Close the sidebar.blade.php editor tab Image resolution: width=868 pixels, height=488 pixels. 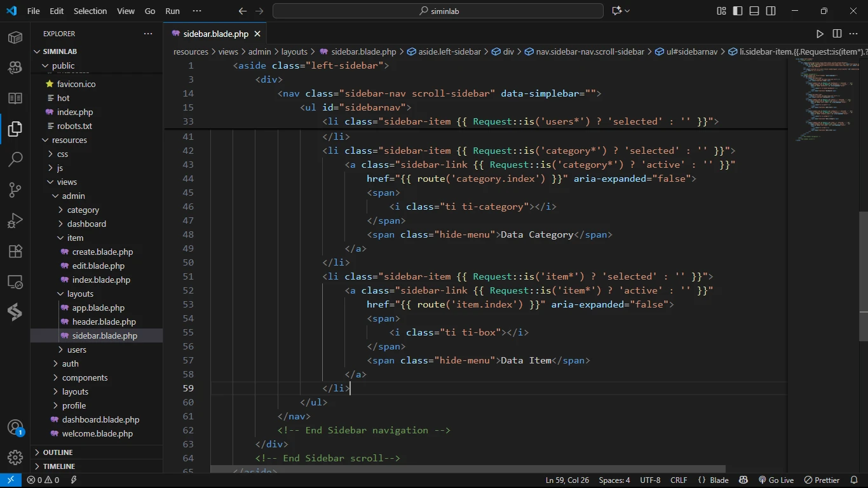click(x=257, y=34)
